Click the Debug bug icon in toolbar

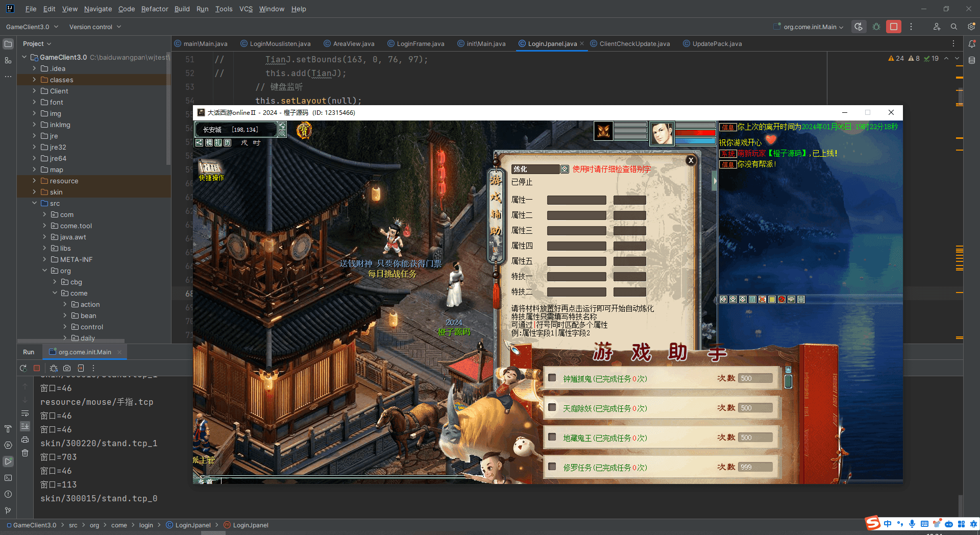[876, 27]
